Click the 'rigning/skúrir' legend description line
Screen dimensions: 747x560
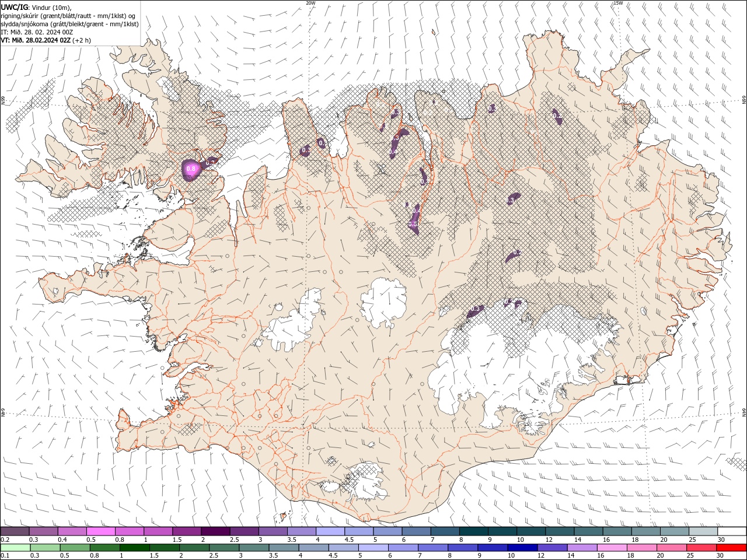pos(68,15)
